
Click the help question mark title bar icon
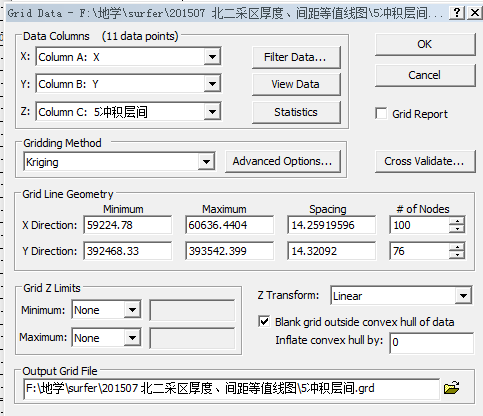[x=457, y=13]
